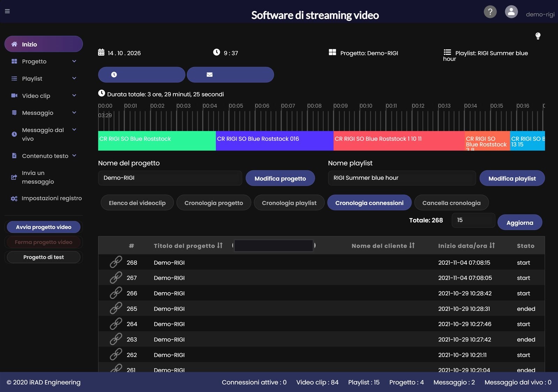
Task: Click Avvia progetto video button
Action: [44, 227]
